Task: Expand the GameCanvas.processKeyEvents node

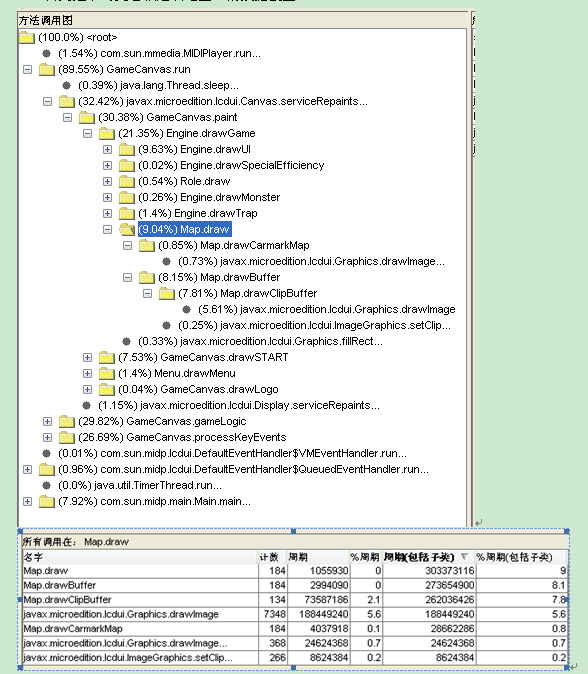Action: coord(47,437)
